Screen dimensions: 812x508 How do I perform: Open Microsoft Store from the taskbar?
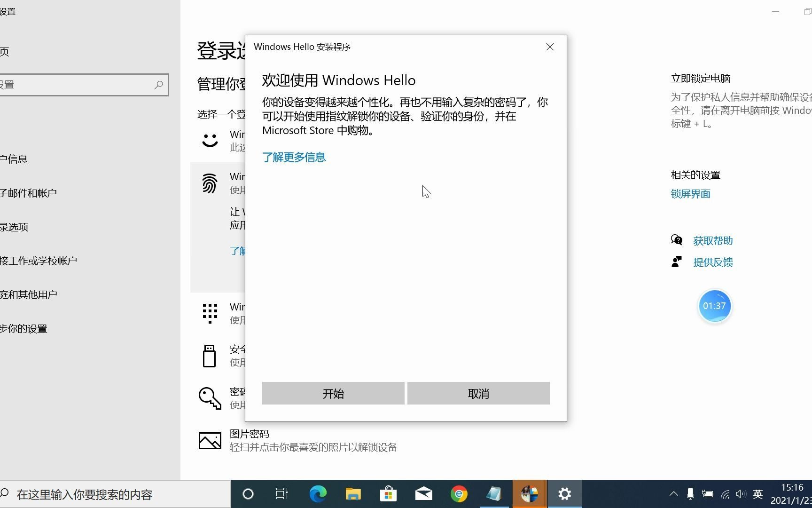[x=388, y=494]
